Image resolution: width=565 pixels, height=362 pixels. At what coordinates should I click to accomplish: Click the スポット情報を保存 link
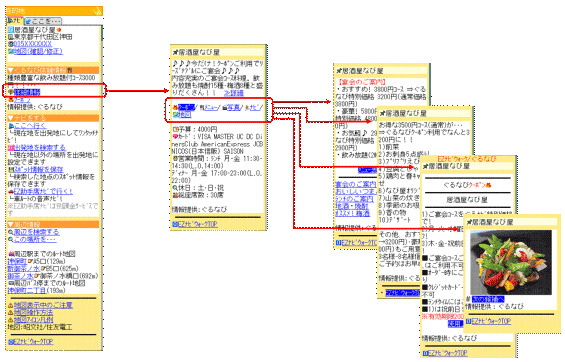(x=38, y=169)
